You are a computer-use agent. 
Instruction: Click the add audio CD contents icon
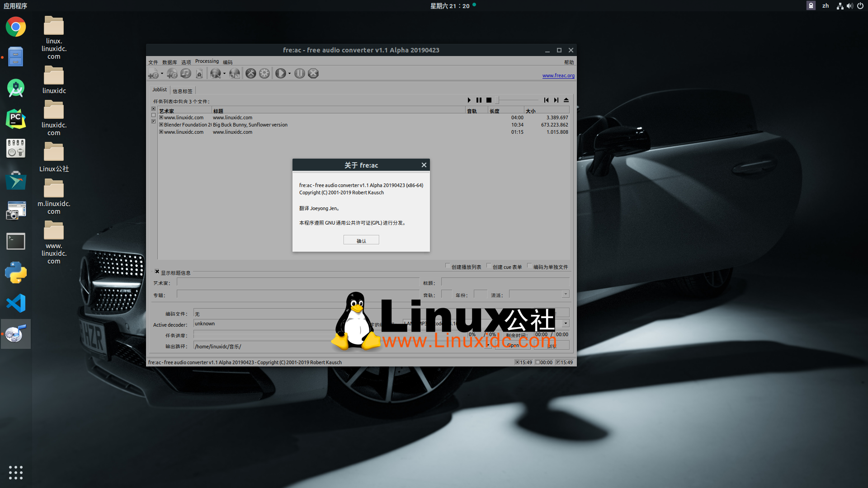pyautogui.click(x=172, y=73)
